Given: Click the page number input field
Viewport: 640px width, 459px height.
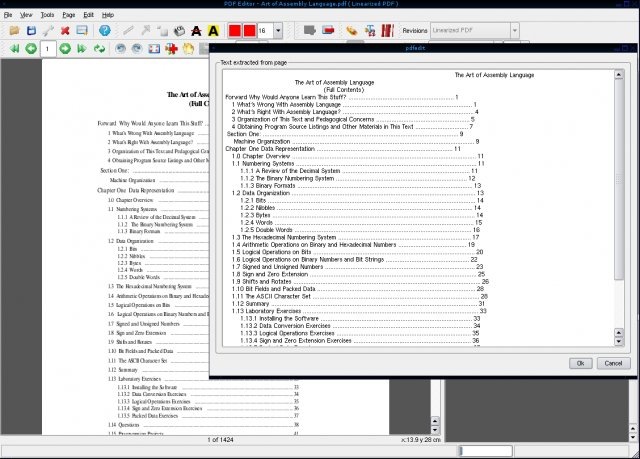Looking at the screenshot, I should click(48, 49).
